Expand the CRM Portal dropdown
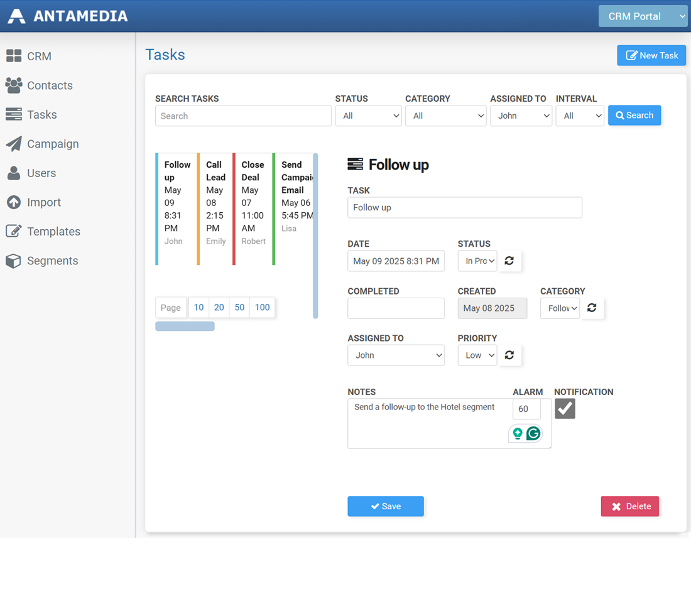 [643, 16]
